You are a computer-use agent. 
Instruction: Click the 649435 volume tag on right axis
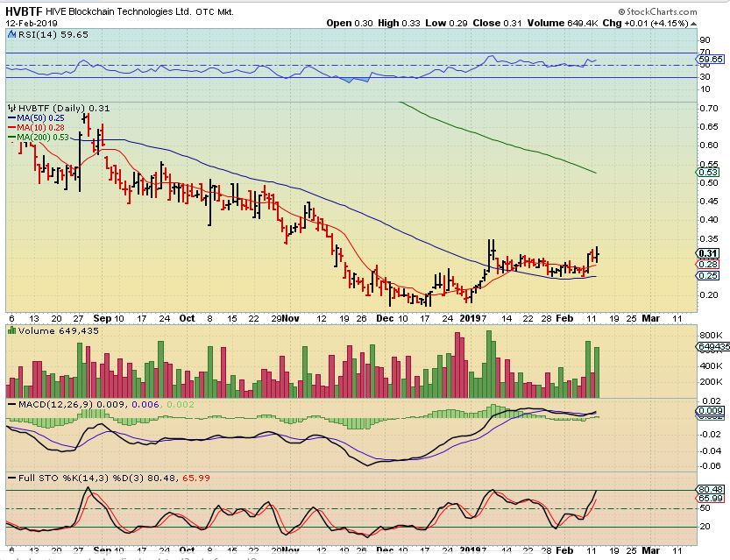[x=713, y=347]
